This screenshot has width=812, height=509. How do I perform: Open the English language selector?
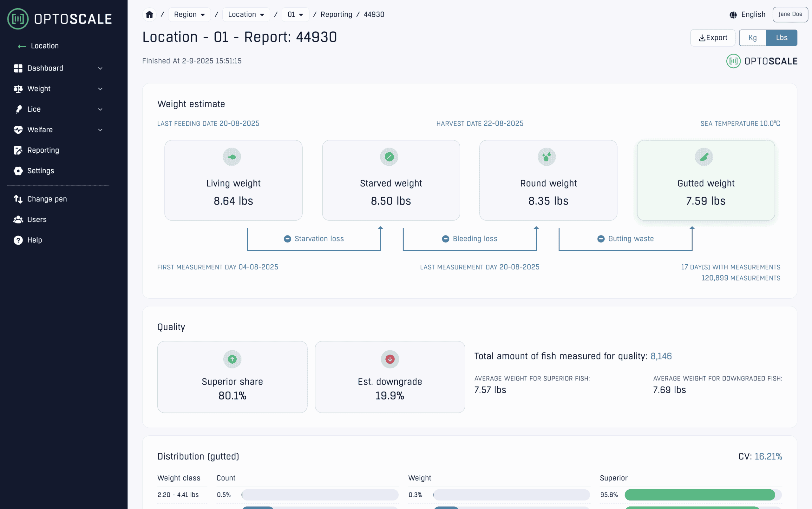point(747,15)
